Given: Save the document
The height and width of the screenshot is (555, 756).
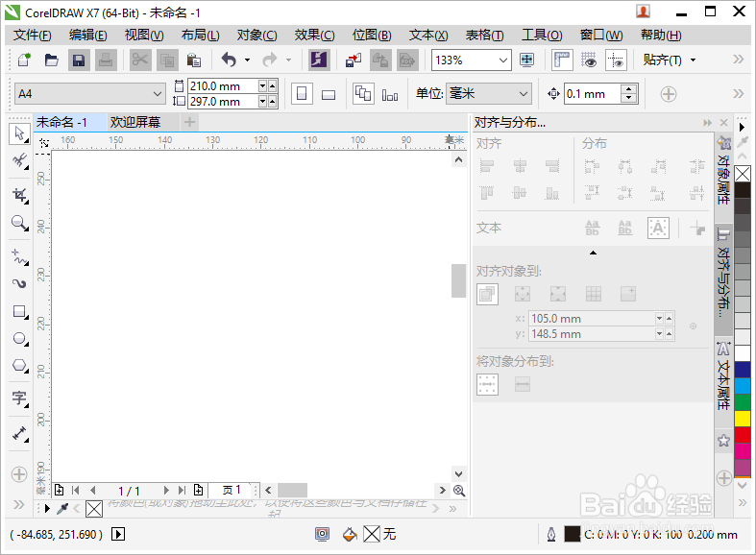Looking at the screenshot, I should [x=79, y=60].
